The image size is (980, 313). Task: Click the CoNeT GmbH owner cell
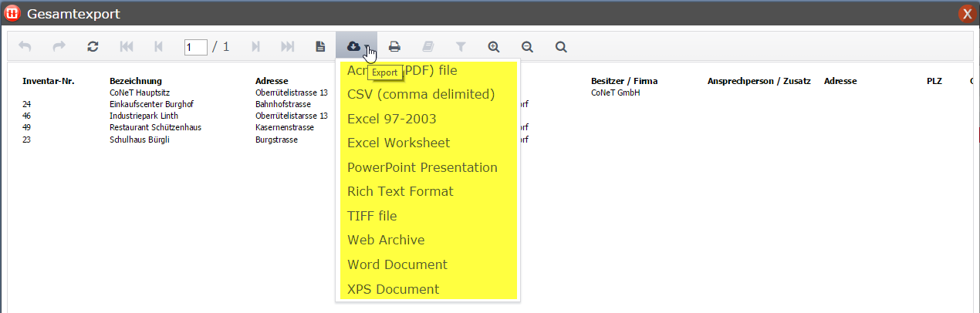616,93
